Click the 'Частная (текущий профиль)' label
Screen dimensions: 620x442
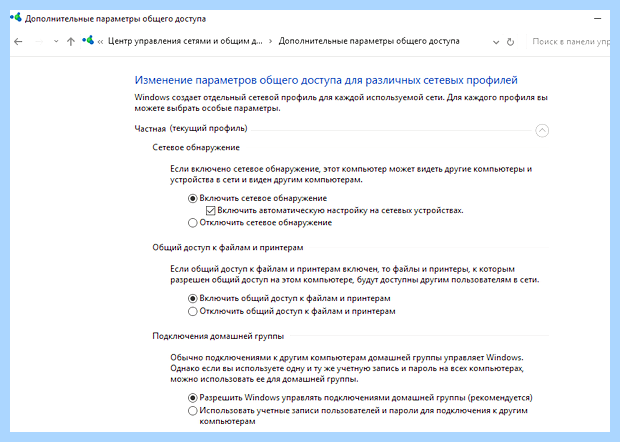pyautogui.click(x=191, y=128)
